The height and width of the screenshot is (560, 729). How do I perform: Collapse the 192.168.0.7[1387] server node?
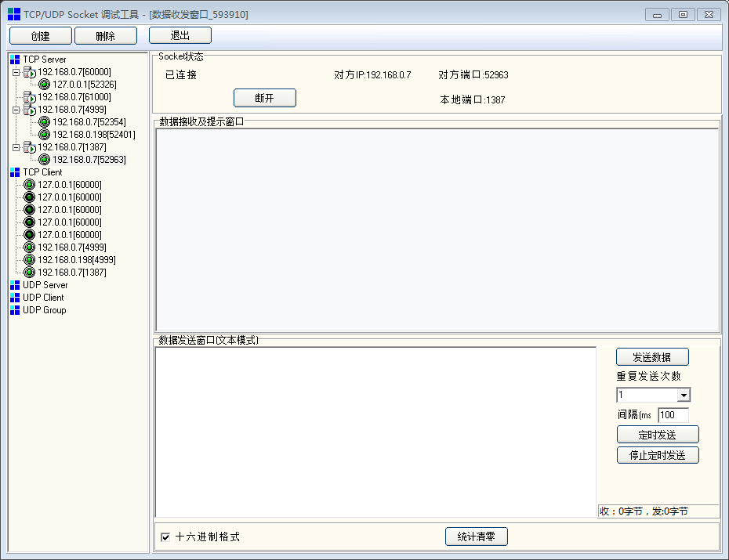[x=16, y=147]
